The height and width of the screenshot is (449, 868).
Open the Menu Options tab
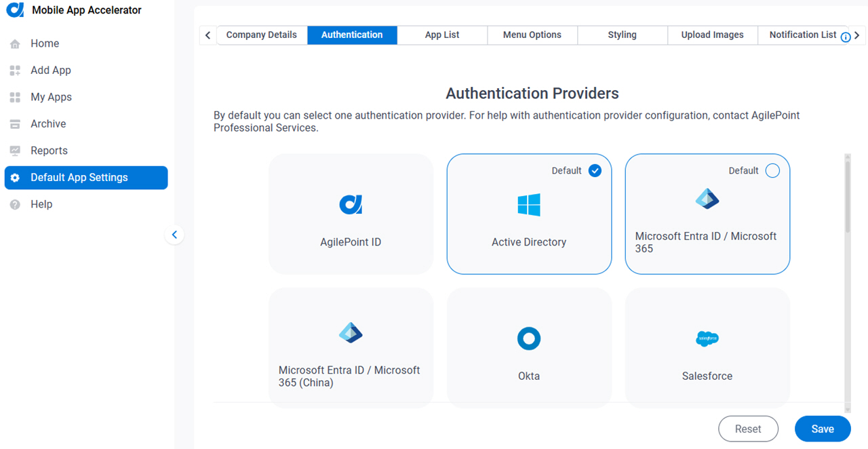532,35
